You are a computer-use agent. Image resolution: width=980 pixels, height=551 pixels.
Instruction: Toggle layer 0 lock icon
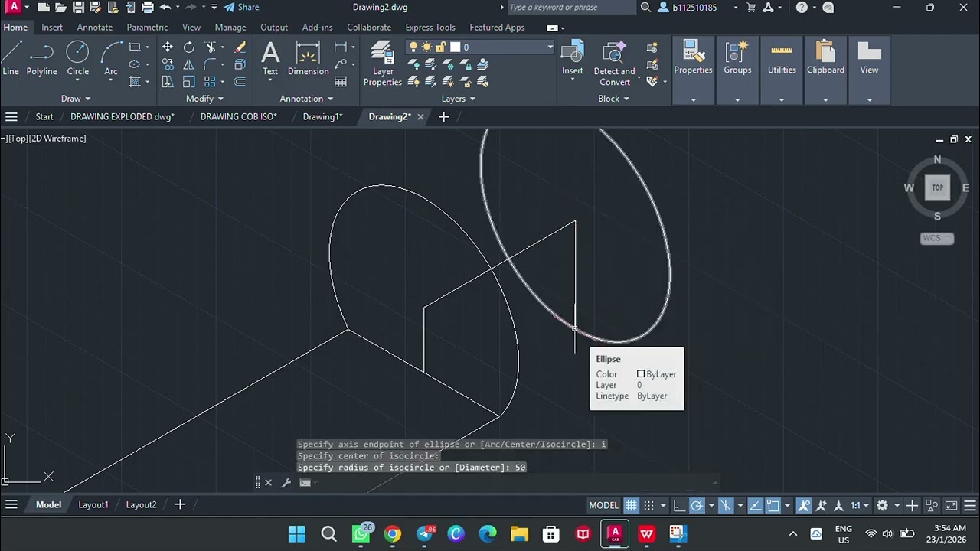point(440,47)
